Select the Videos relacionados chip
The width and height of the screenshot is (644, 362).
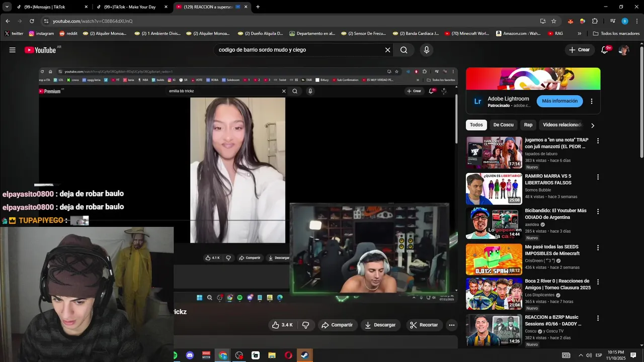pyautogui.click(x=561, y=125)
